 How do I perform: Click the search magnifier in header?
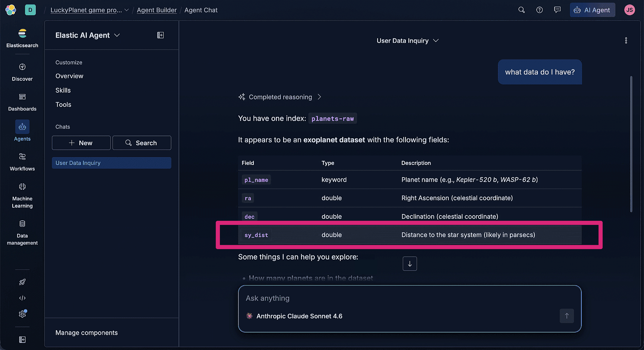click(x=521, y=10)
